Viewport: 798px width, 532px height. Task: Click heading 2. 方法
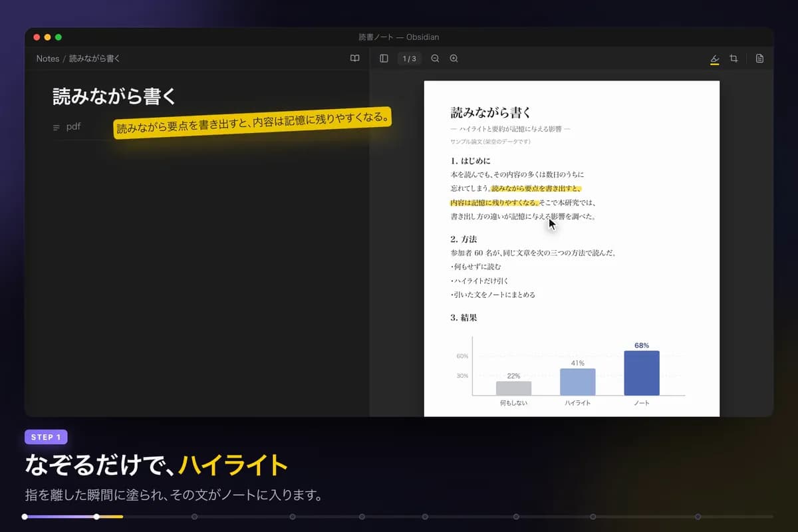coord(464,239)
